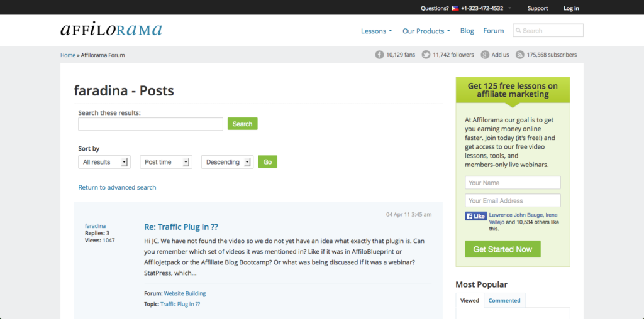Open the Our Products dropdown menu
This screenshot has height=319, width=644.
tap(426, 31)
